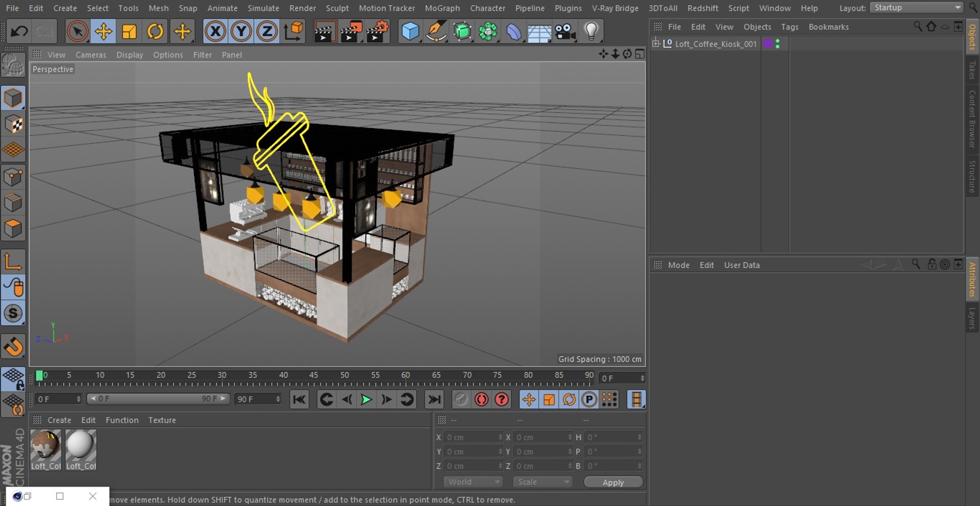Switch to Points mode
The width and height of the screenshot is (980, 506).
click(13, 177)
